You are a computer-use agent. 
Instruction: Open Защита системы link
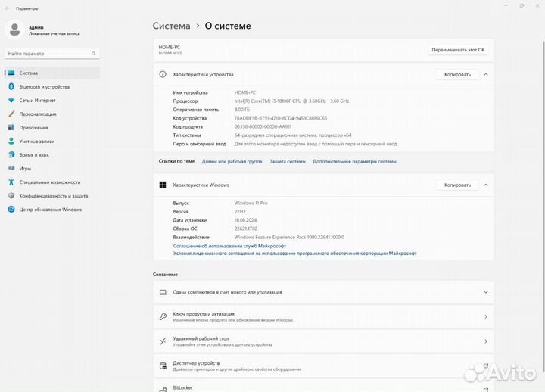pos(288,161)
